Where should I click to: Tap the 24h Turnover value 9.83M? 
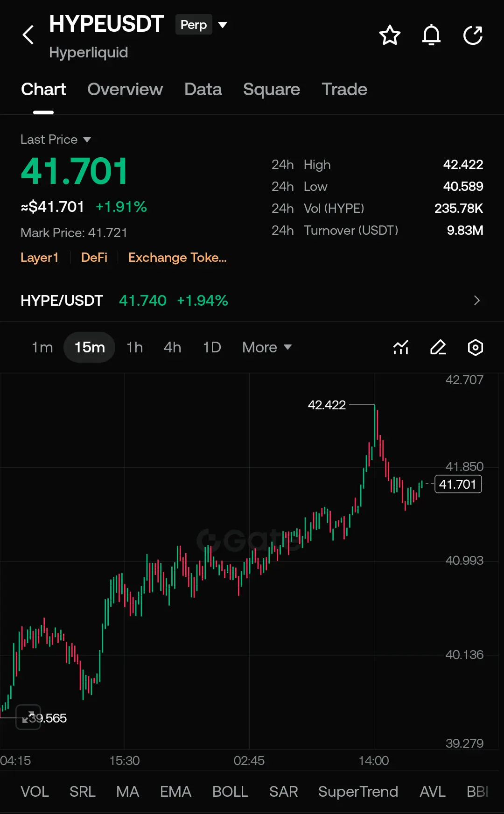465,230
